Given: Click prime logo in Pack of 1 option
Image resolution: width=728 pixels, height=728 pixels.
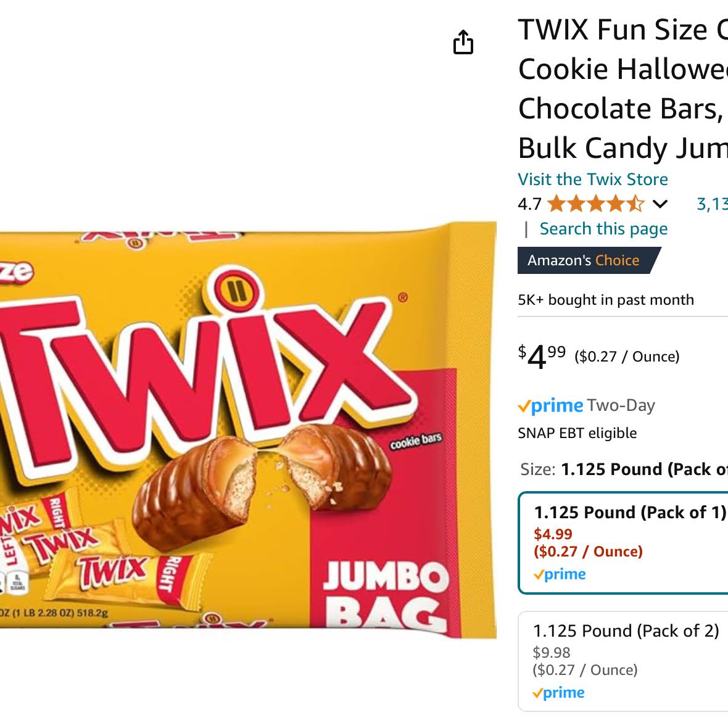Looking at the screenshot, I should 560,574.
